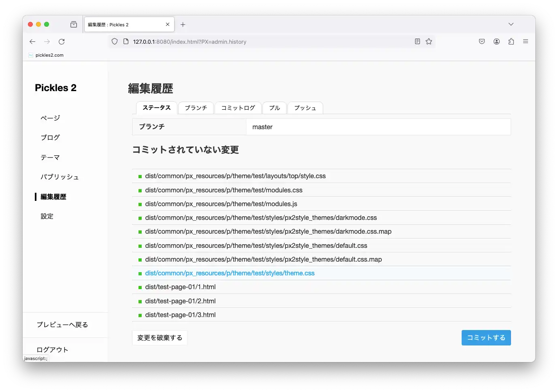This screenshot has width=558, height=392.
Task: Open 設定 from the sidebar menu
Action: click(47, 216)
